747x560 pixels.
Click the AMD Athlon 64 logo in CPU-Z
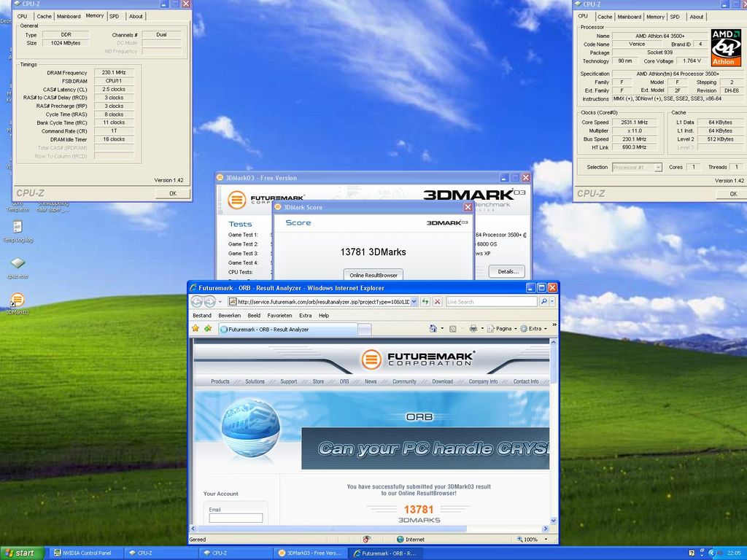coord(726,47)
